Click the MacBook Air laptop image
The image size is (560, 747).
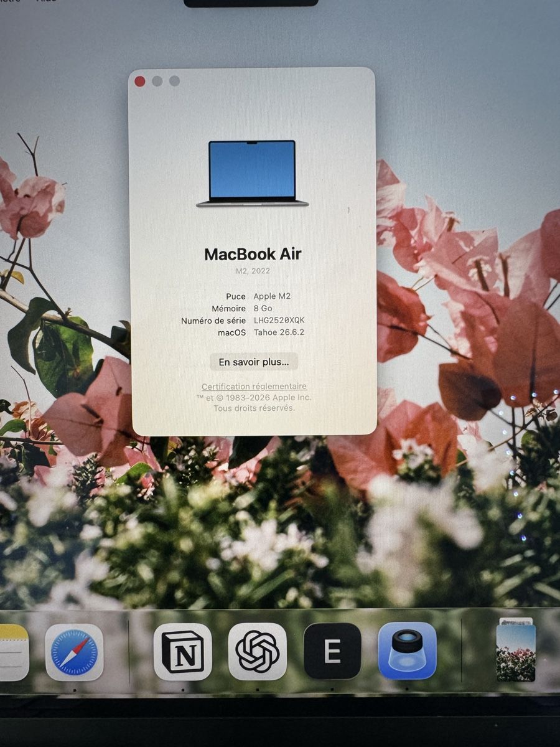pos(252,173)
